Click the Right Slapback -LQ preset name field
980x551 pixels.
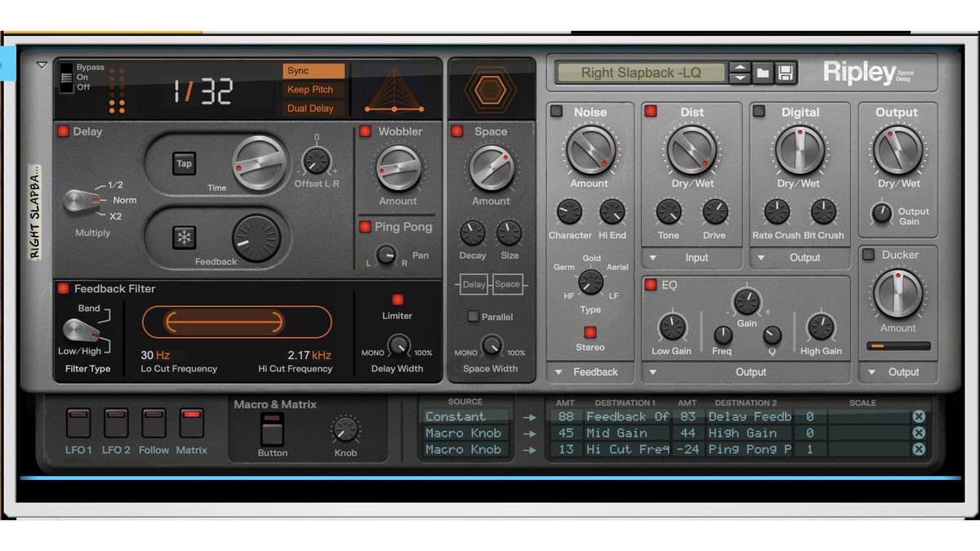coord(641,72)
